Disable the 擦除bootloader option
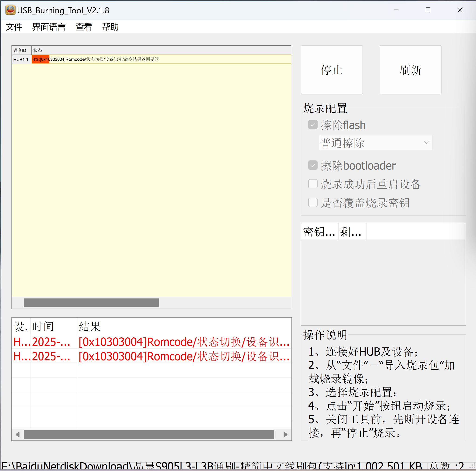 pyautogui.click(x=313, y=165)
